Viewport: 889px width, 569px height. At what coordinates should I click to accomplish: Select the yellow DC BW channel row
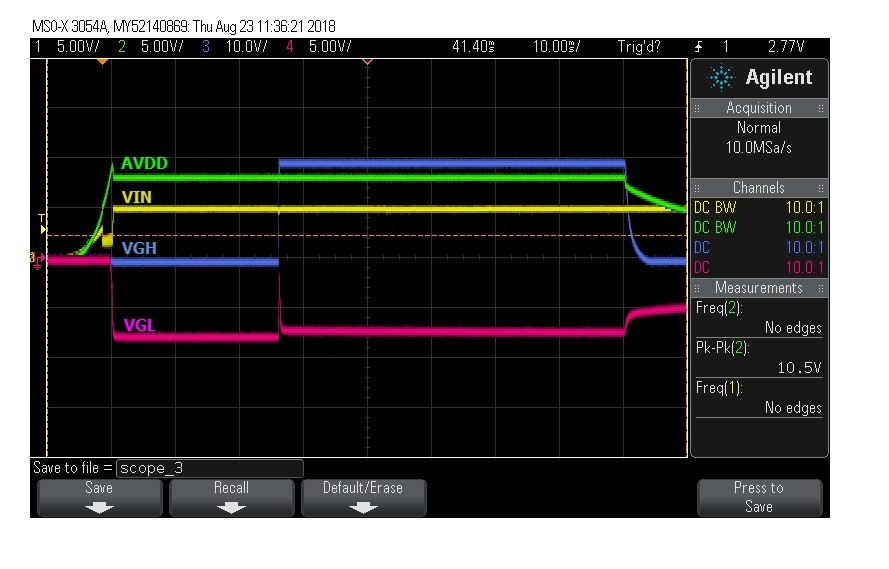click(759, 207)
